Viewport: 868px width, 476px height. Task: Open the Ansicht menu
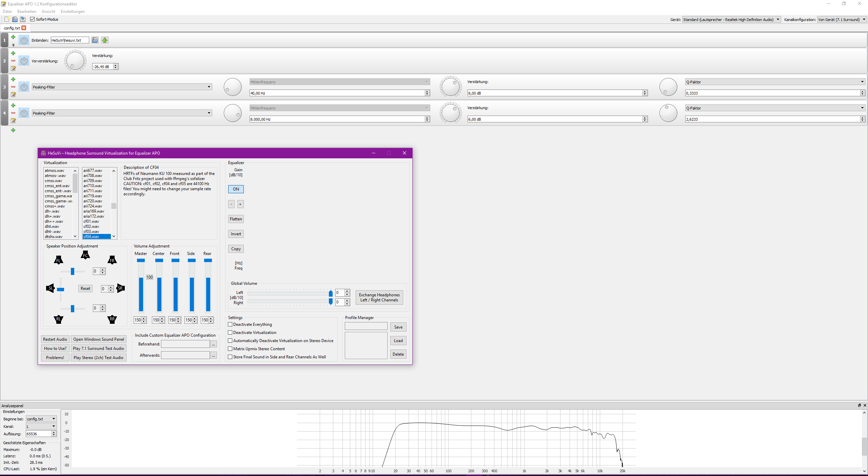pos(48,12)
